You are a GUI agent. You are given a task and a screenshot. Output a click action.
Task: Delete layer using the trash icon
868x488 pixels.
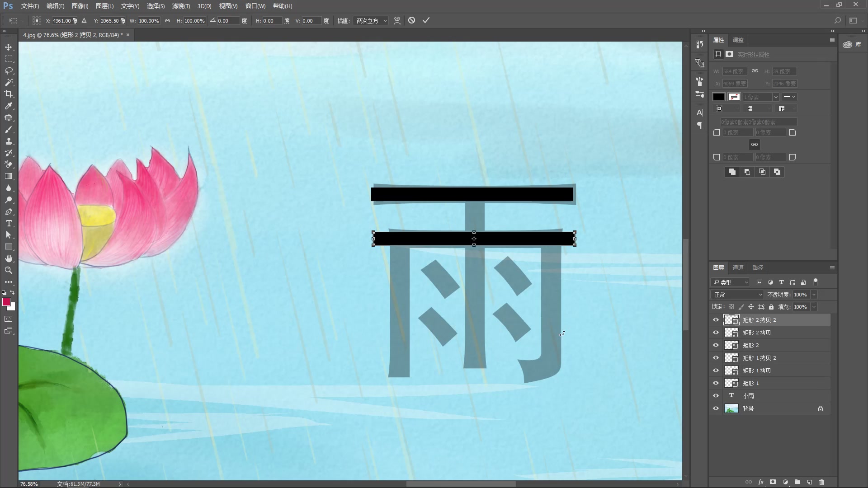[x=821, y=482]
